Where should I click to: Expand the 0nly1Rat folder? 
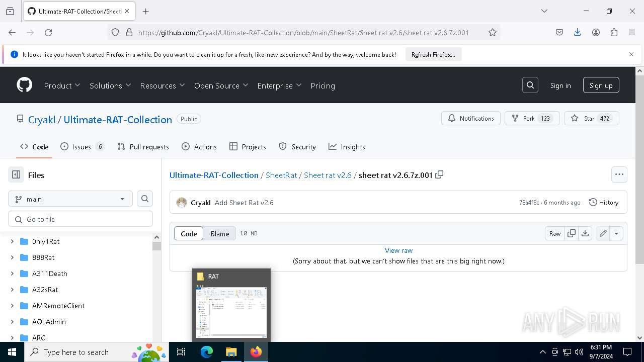[x=12, y=241]
